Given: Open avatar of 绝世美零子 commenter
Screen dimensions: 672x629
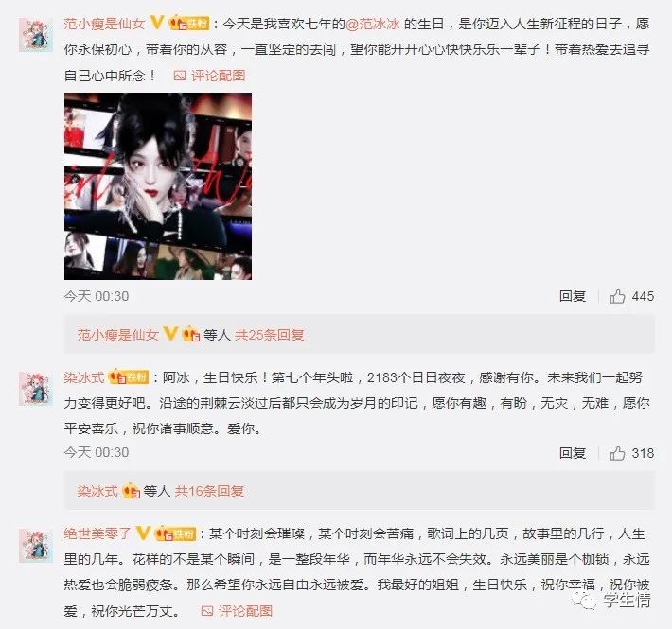Looking at the screenshot, I should (x=36, y=546).
